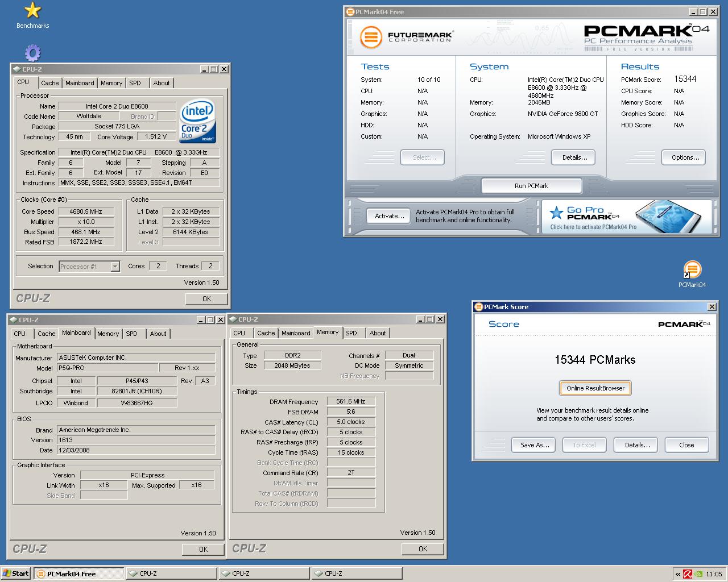Image resolution: width=728 pixels, height=582 pixels.
Task: Click the 15344 PCMarks score text
Action: point(595,360)
